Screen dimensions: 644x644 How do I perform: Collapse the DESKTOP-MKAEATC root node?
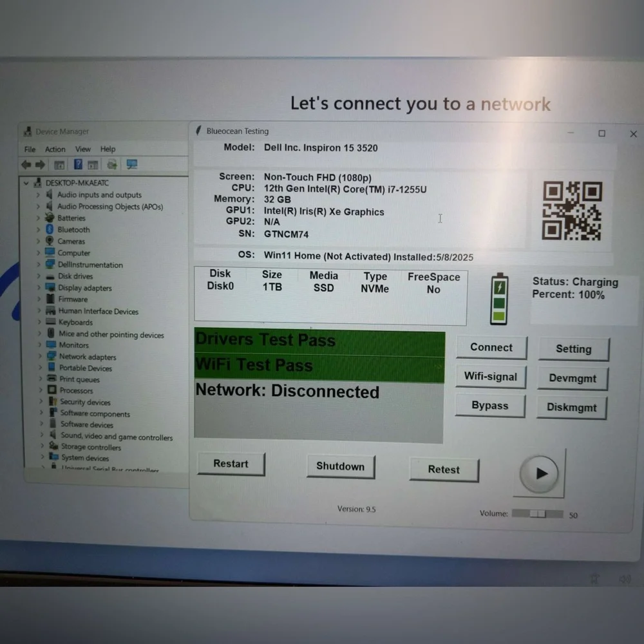(26, 183)
